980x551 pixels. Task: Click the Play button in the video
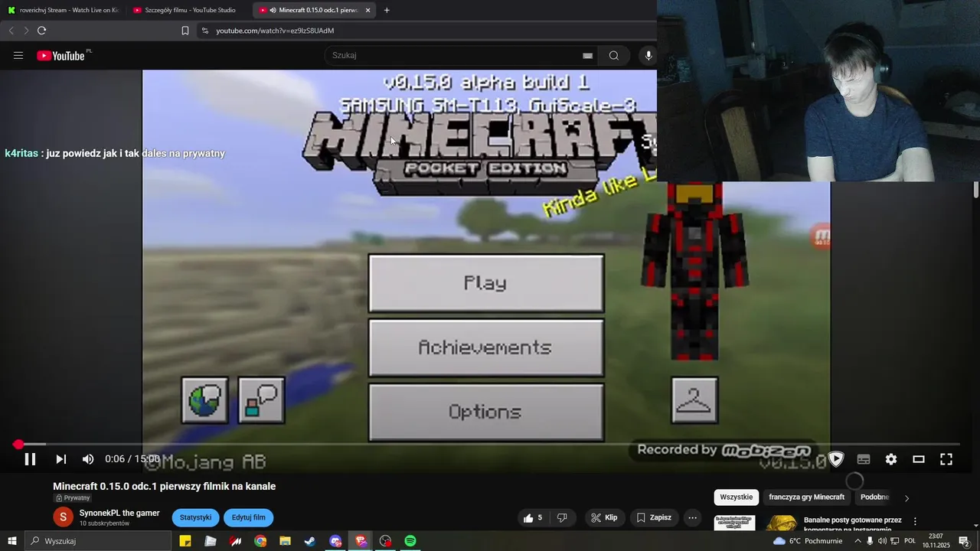(486, 283)
